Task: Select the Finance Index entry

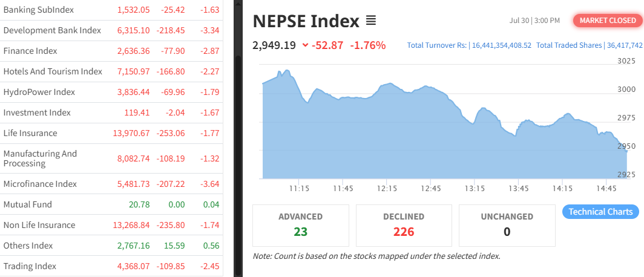Action: pyautogui.click(x=30, y=51)
